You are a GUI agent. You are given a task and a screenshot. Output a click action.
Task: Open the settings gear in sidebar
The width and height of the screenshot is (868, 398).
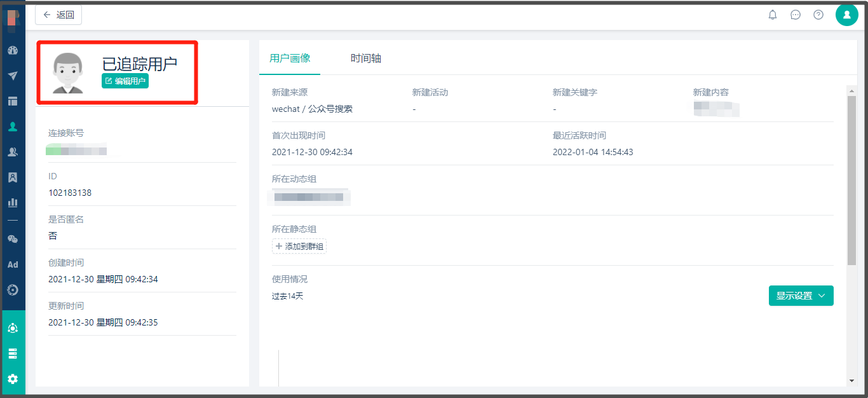click(13, 379)
